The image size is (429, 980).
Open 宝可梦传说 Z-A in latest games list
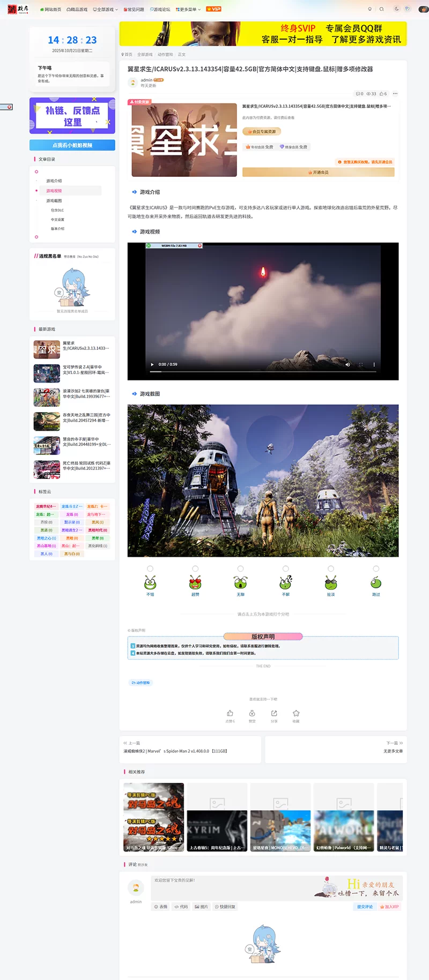(72, 373)
